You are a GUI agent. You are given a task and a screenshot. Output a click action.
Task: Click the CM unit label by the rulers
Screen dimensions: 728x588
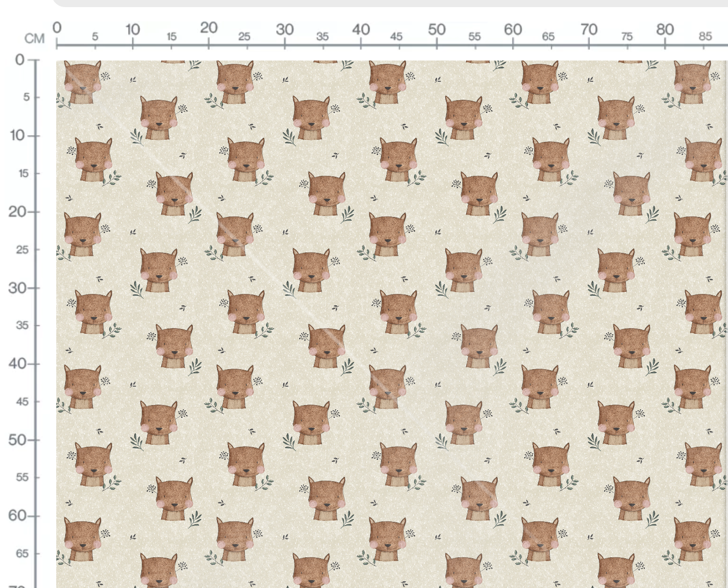pos(35,38)
